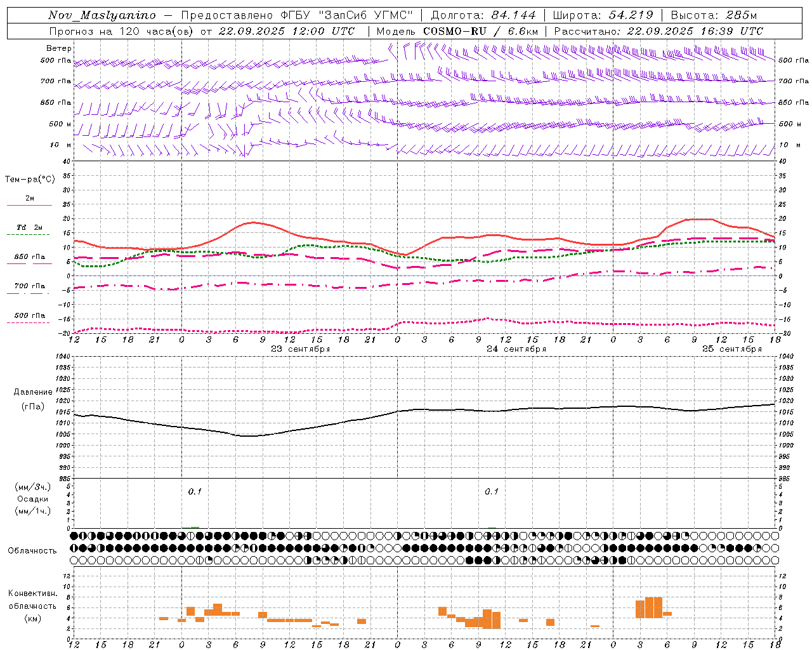Click dotted pink line sample under legend '500 гПа'

tap(28, 323)
